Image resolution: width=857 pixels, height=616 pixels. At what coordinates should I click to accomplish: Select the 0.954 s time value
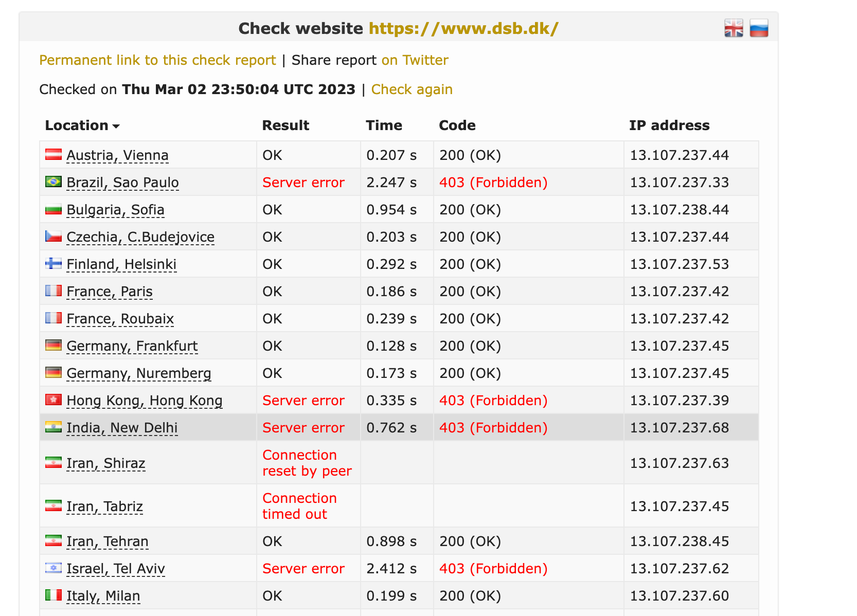tap(391, 210)
